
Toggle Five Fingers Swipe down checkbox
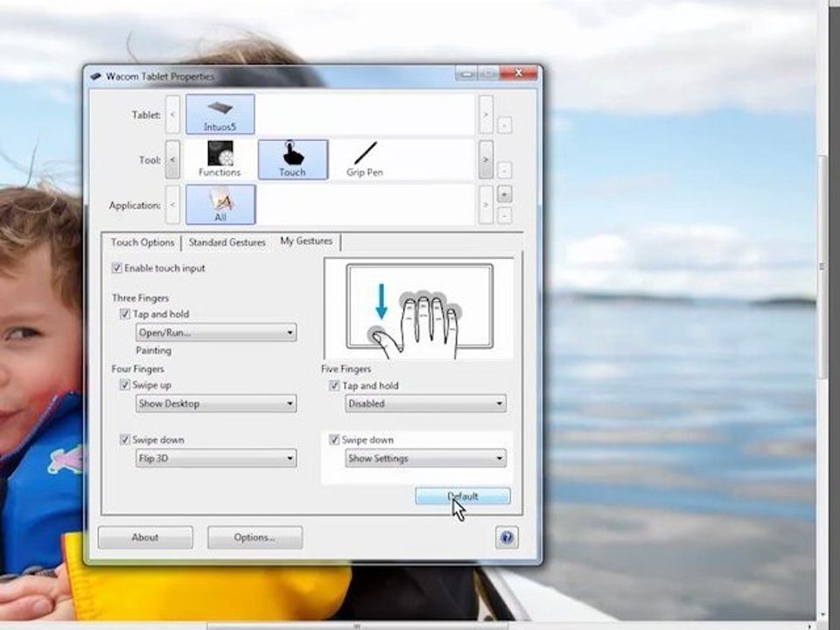tap(334, 440)
